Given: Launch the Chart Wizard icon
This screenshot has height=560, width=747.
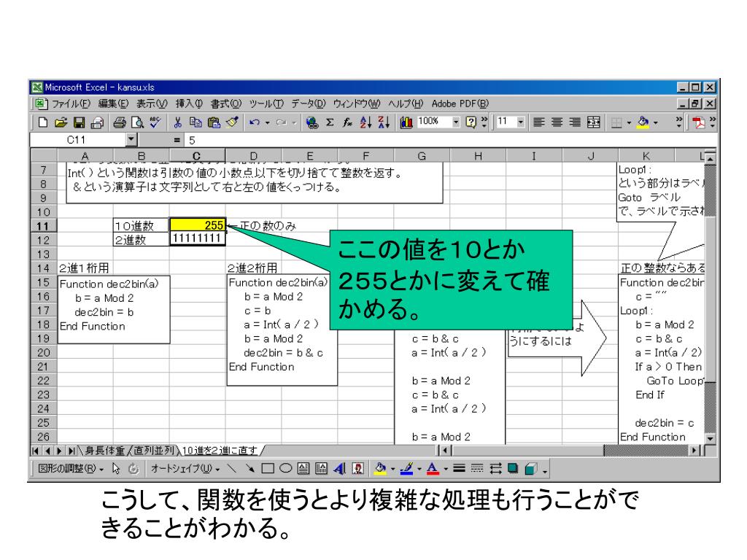Looking at the screenshot, I should (406, 122).
